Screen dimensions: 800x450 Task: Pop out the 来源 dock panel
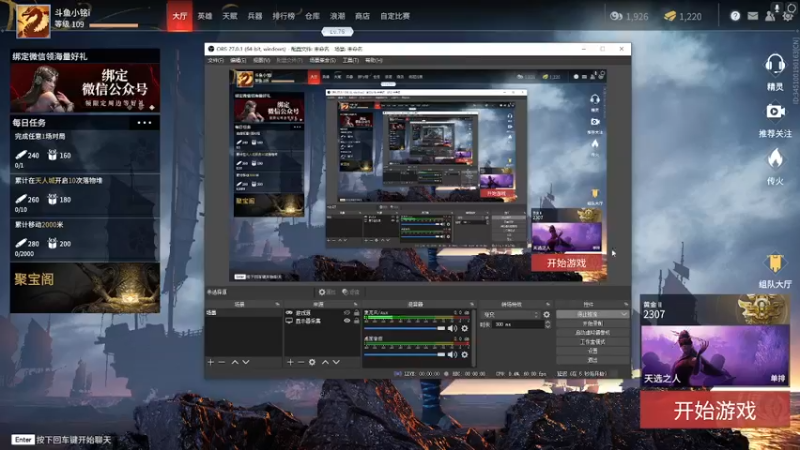[356, 304]
